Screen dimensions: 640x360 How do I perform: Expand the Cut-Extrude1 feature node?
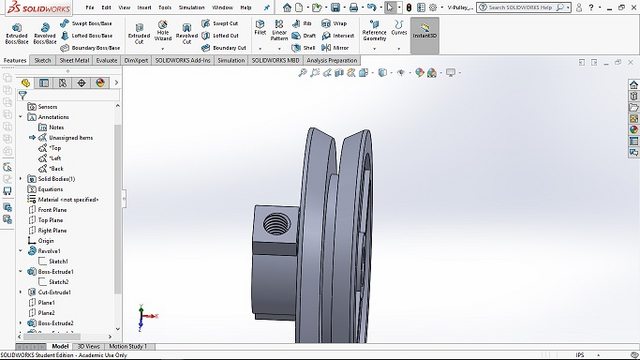coord(21,292)
